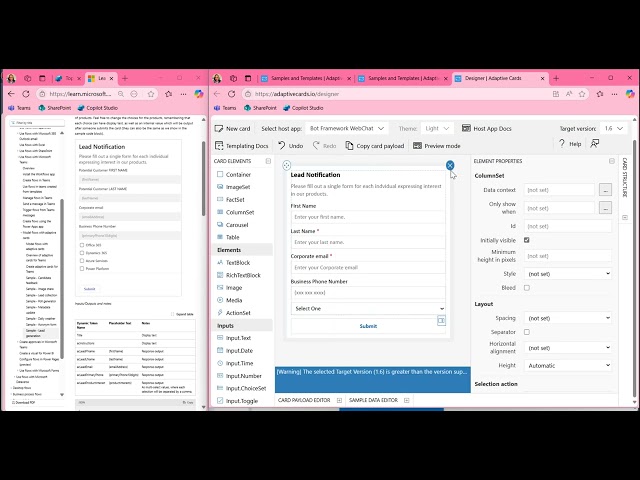Expand the Sample Data Editor panel

click(407, 400)
